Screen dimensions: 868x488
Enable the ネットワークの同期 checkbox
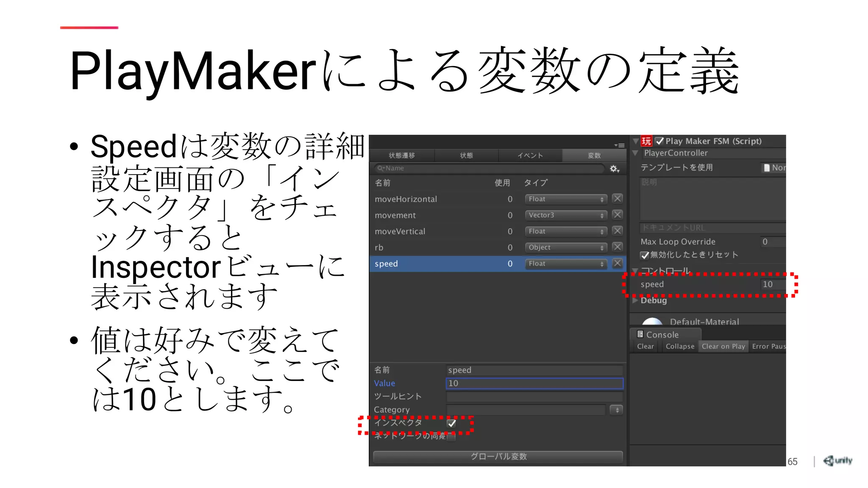click(452, 436)
